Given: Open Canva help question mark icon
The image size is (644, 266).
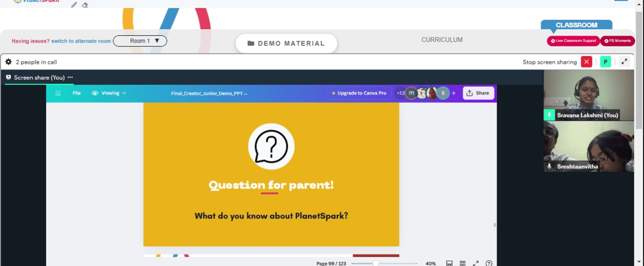Looking at the screenshot, I should pos(489,263).
